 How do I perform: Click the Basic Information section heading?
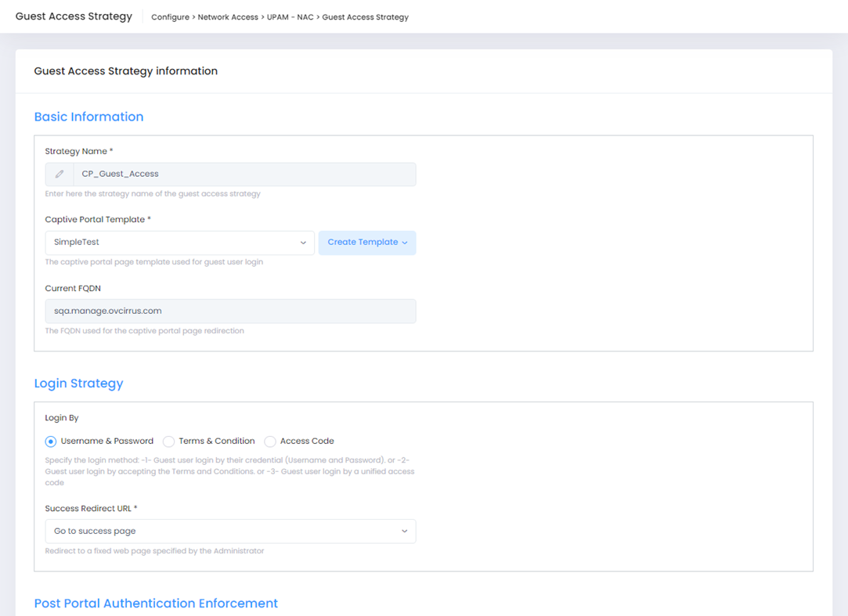point(88,117)
